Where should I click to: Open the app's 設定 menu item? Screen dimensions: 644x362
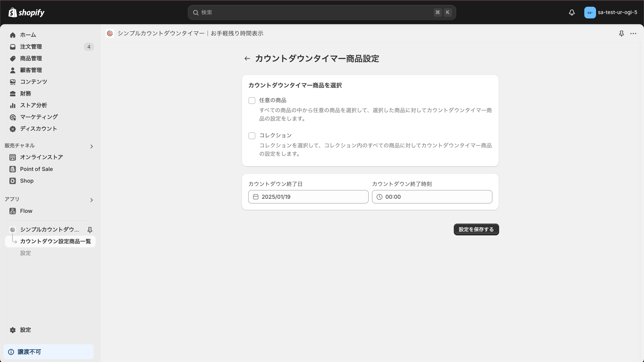(25, 253)
